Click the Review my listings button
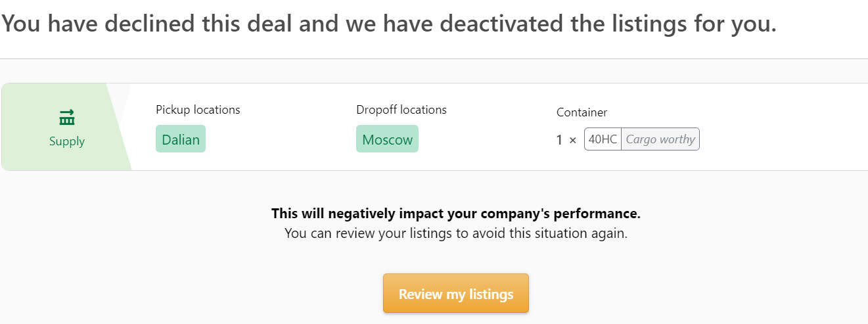 (455, 293)
